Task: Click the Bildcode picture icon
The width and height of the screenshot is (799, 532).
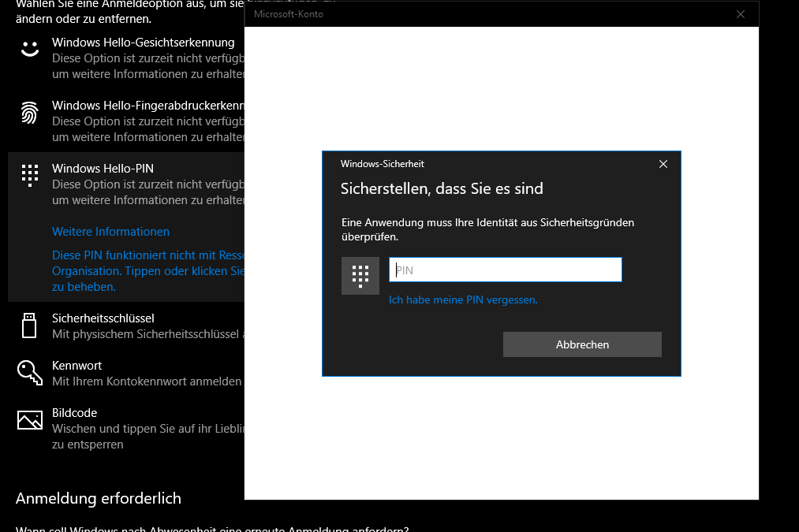Action: click(x=29, y=420)
